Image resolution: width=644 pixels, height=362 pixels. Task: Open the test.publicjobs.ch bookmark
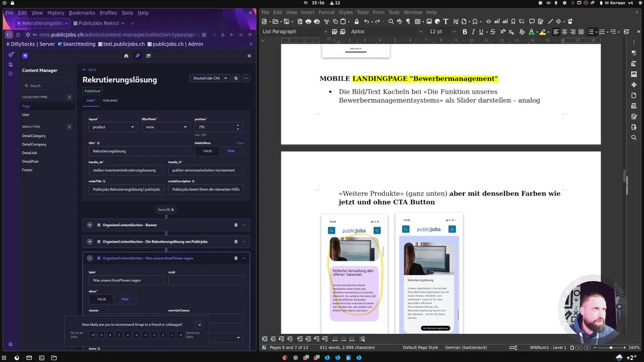(121, 44)
